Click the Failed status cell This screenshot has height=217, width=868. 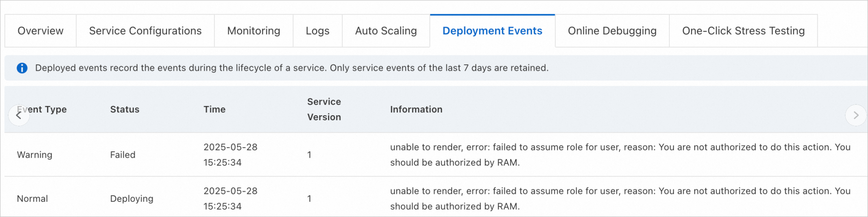click(x=122, y=155)
